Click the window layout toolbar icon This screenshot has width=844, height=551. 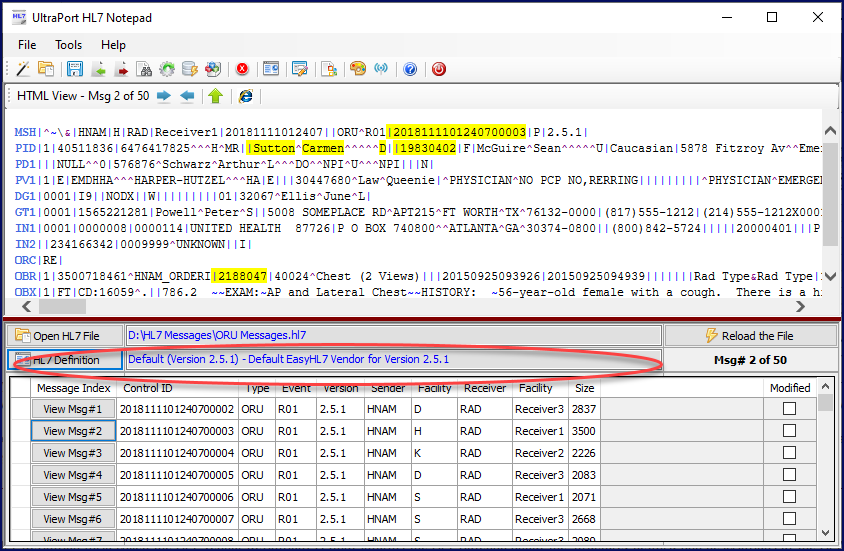pos(271,69)
